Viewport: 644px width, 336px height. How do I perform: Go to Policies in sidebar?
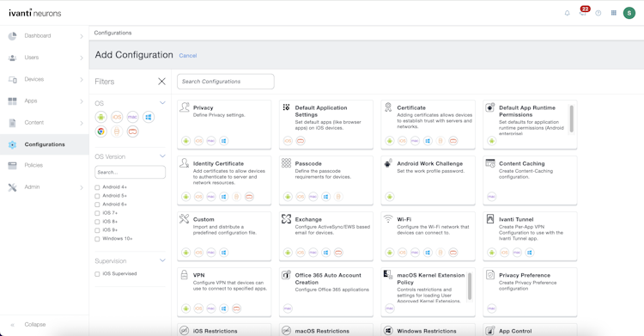(33, 165)
